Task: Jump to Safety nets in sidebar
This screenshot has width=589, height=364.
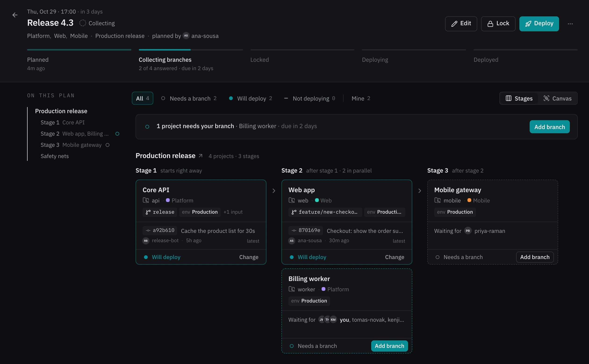Action: point(55,156)
